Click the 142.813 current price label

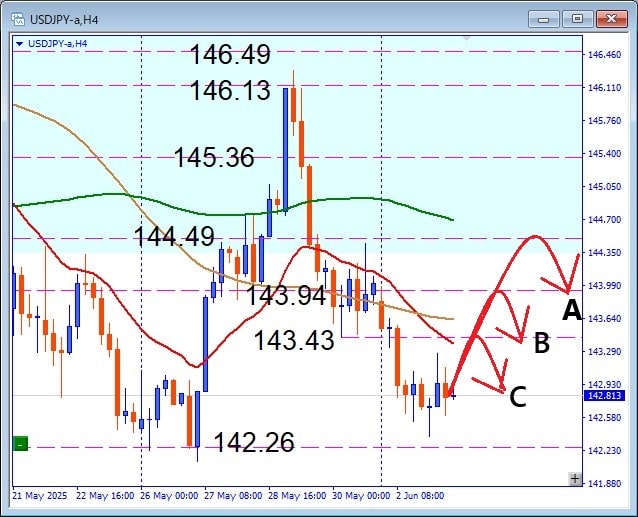pos(604,395)
